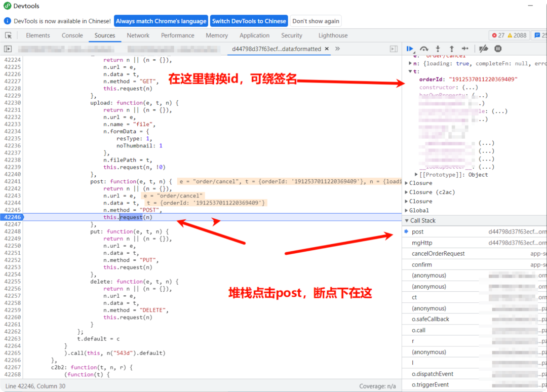
Task: Click the DevTools info notification icon
Action: 7,21
